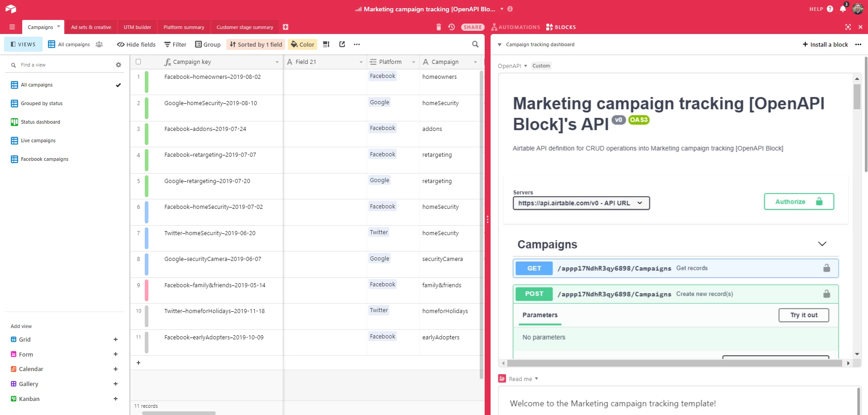Open Sorted by 1 field options
The height and width of the screenshot is (415, 868).
(x=256, y=44)
